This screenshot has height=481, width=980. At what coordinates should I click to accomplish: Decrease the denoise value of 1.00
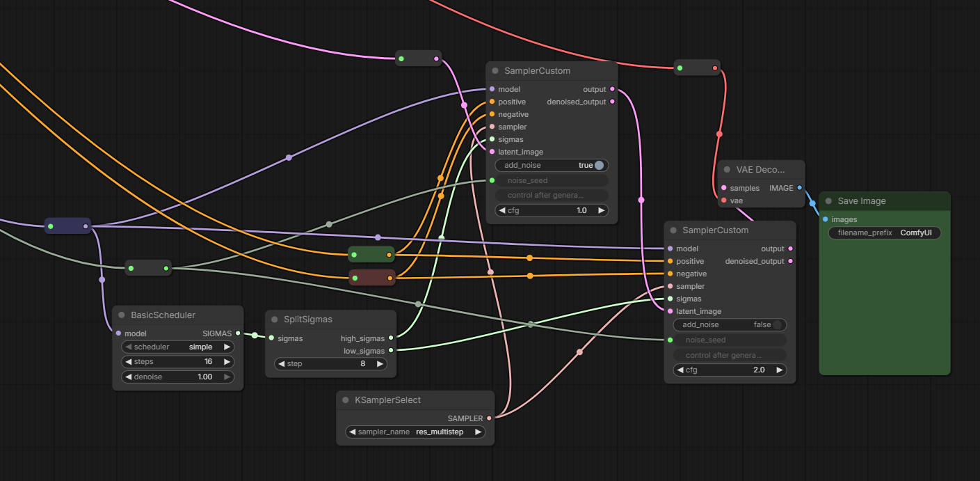(129, 377)
